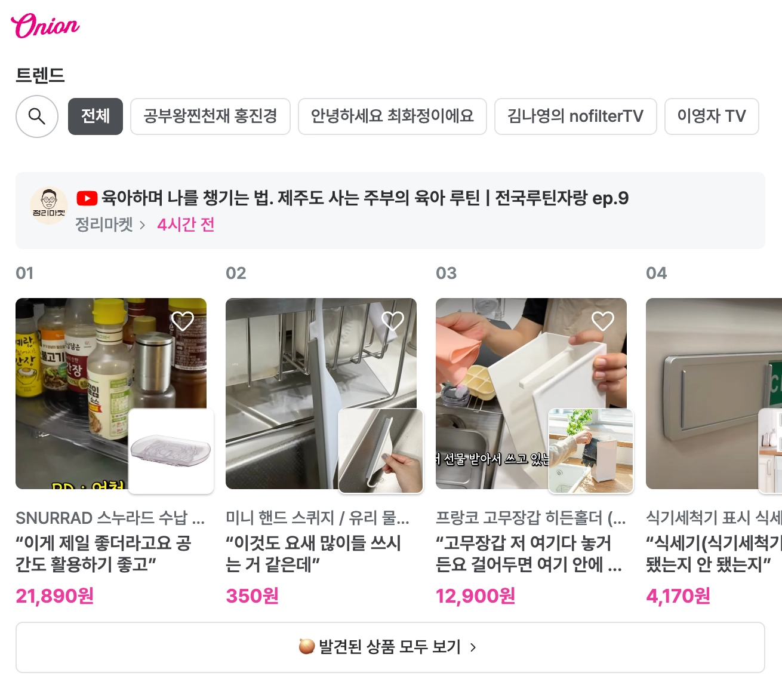The width and height of the screenshot is (782, 700).
Task: Toggle heart on mini hand squeegee product
Action: coord(393,321)
